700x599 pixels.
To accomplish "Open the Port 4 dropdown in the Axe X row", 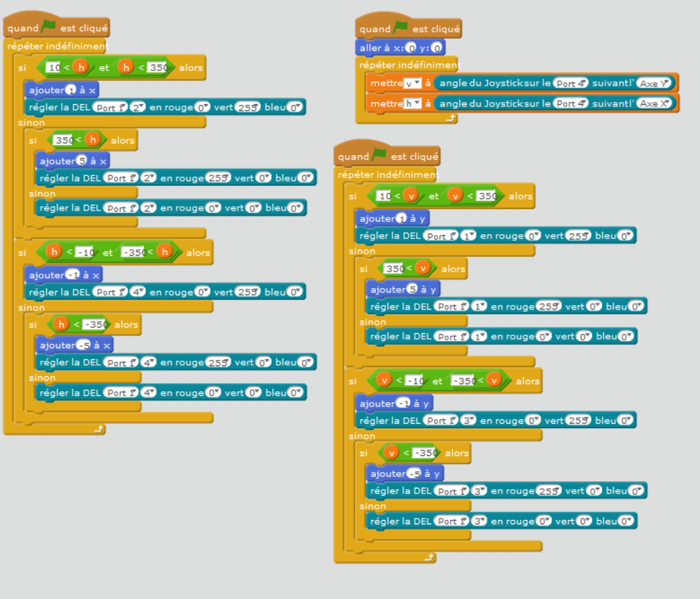I will [x=570, y=103].
